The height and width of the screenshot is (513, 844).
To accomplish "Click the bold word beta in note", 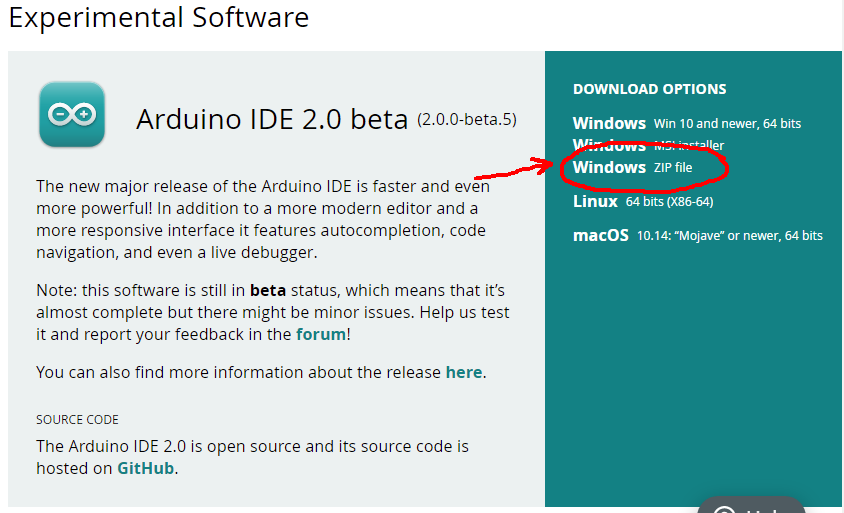I will point(268,290).
